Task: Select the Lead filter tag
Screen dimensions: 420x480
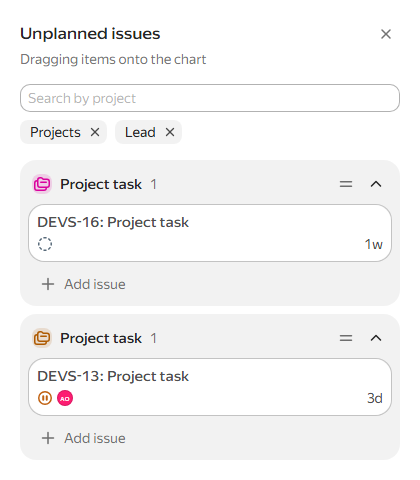Action: 140,132
